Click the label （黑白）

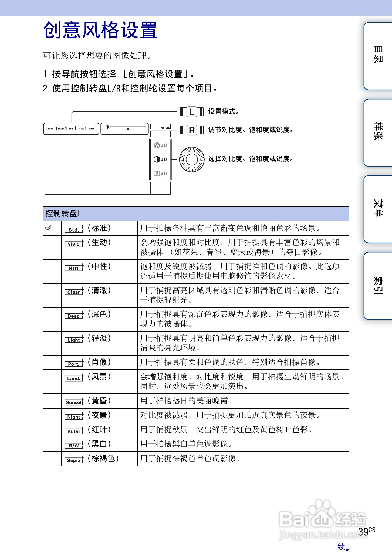pos(99,444)
